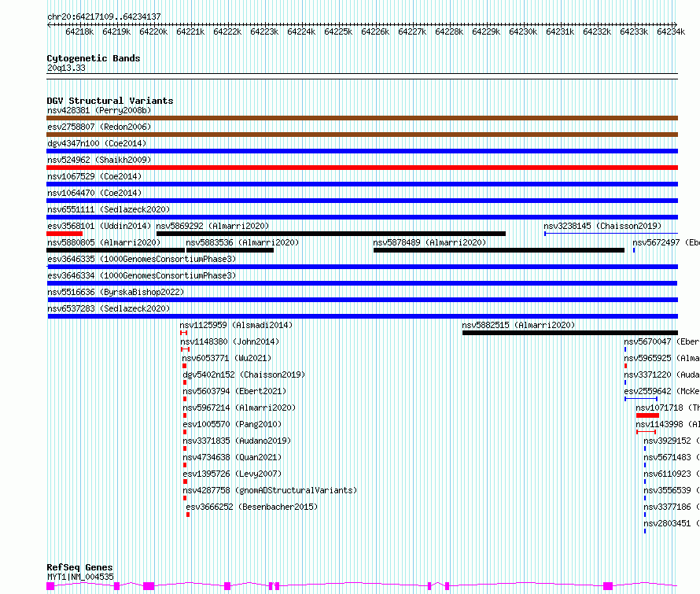Screen dimensions: 700x594
Task: Open nsv4734638 (Quan2021) variant
Action: 232,457
